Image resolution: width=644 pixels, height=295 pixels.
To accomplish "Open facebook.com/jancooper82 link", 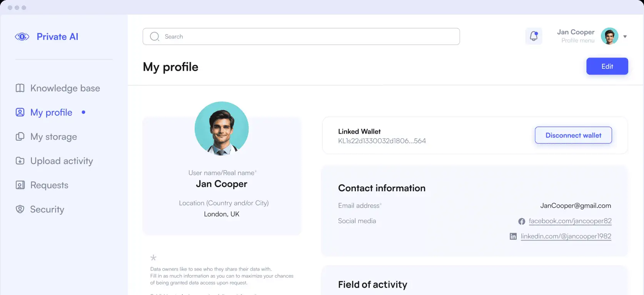I will pyautogui.click(x=570, y=221).
